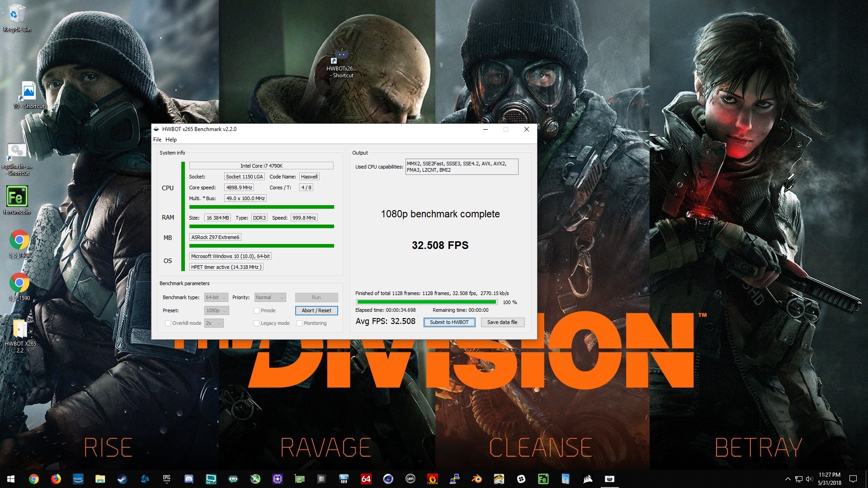Click the Core speed value 4898.9 MHz
The width and height of the screenshot is (868, 488).
pyautogui.click(x=239, y=188)
